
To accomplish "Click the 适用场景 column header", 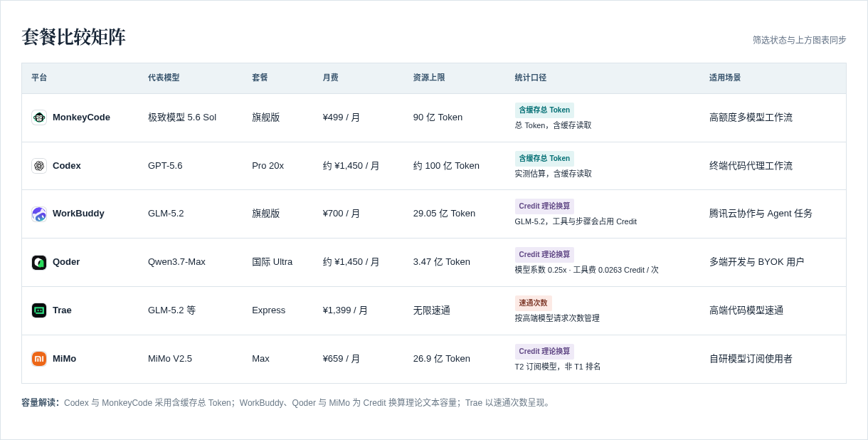I will tap(725, 78).
